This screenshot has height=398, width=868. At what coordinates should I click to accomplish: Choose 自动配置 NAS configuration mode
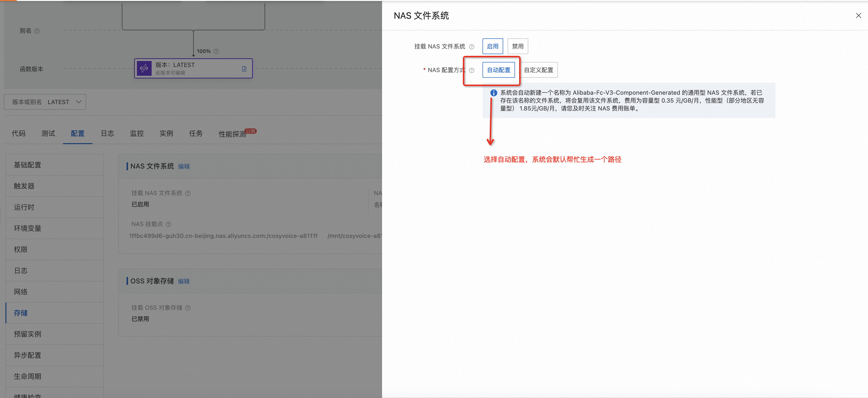coord(499,70)
